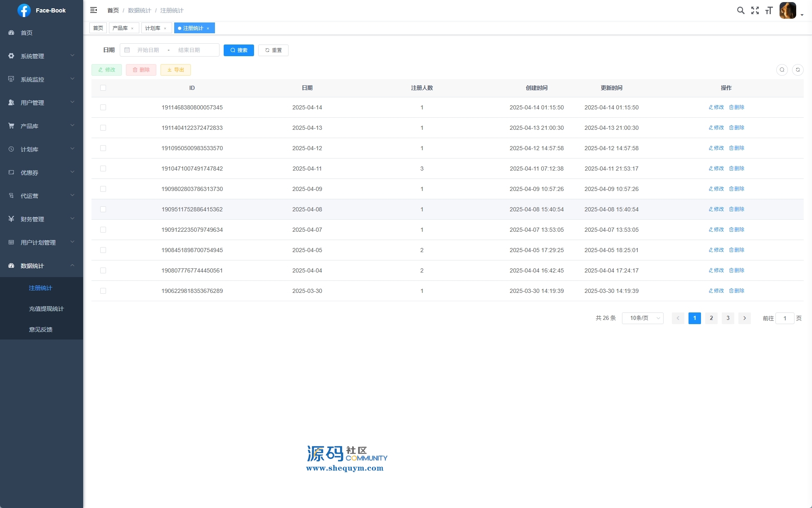Click circular refresh icon above table

coord(797,70)
